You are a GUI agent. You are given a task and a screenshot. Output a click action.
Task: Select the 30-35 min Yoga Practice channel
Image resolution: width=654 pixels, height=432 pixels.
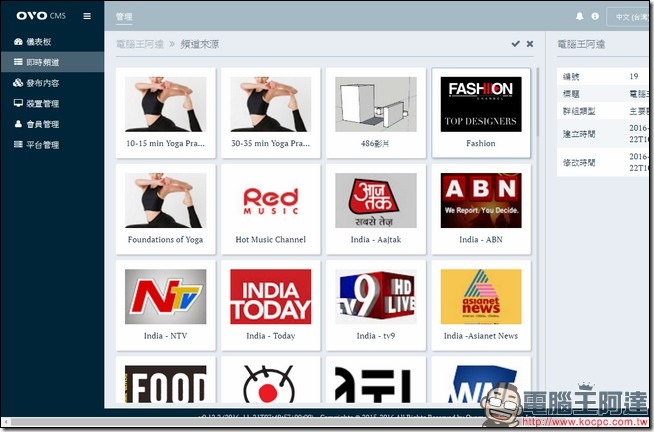[x=271, y=113]
